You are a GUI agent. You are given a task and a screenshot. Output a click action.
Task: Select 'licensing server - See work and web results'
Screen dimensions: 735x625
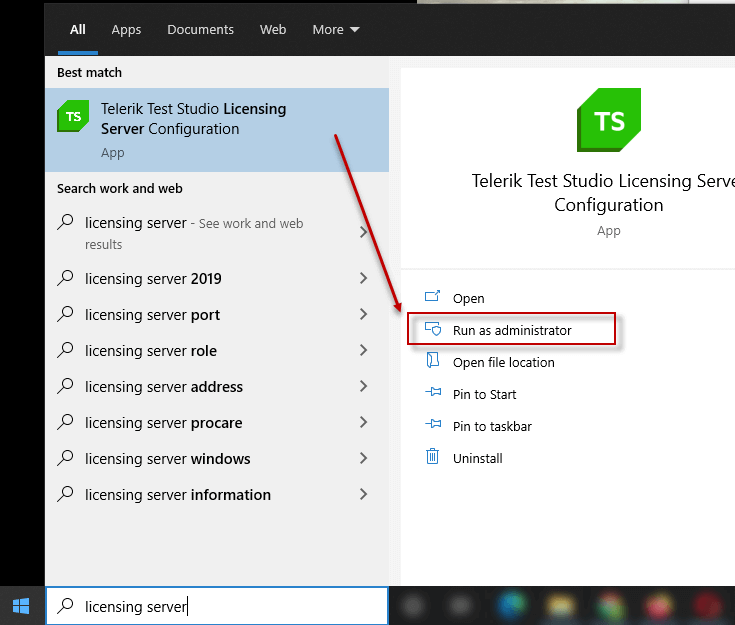(217, 233)
